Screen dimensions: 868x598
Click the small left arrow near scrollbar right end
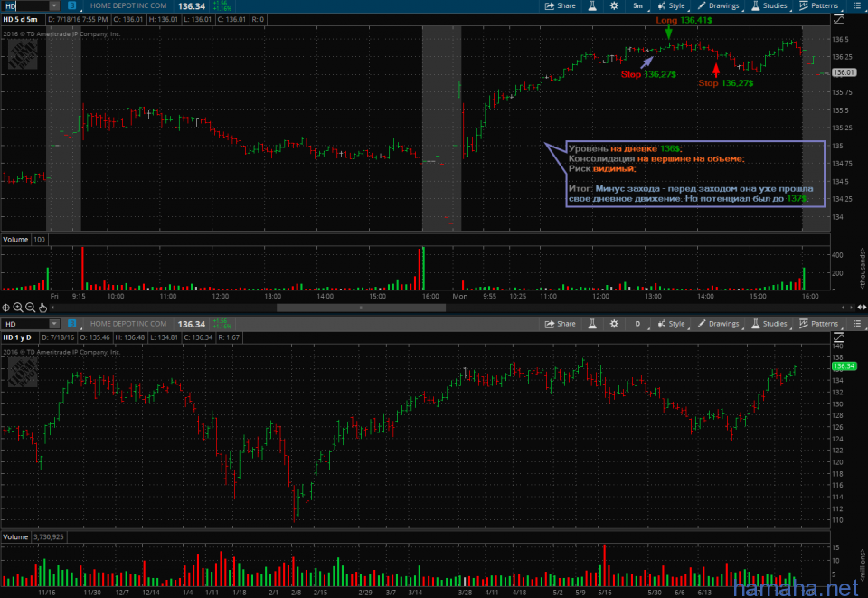843,308
